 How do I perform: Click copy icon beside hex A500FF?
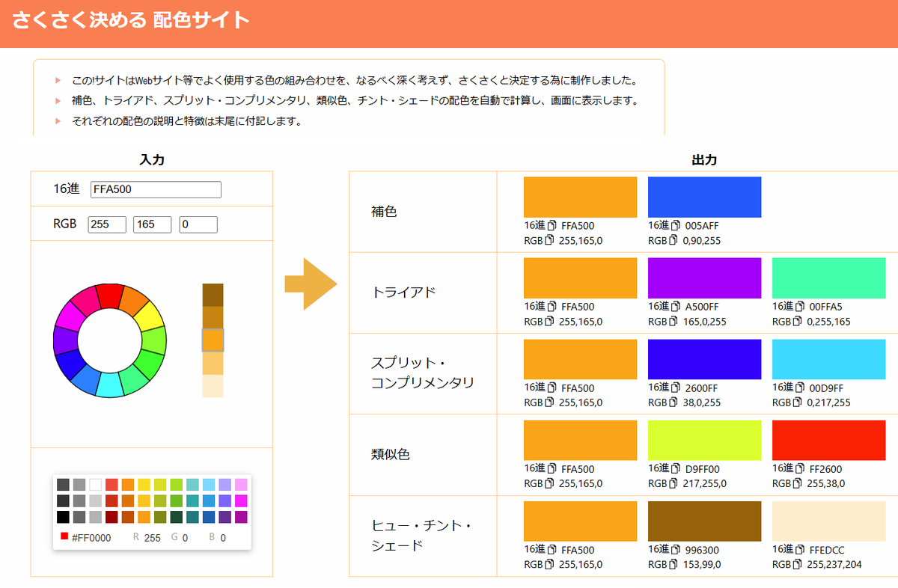click(x=676, y=307)
